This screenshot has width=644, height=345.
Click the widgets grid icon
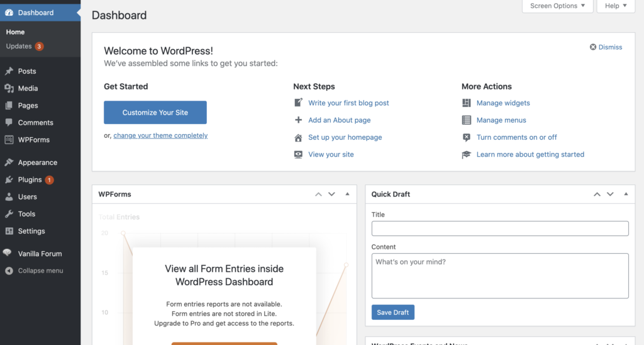pyautogui.click(x=467, y=103)
